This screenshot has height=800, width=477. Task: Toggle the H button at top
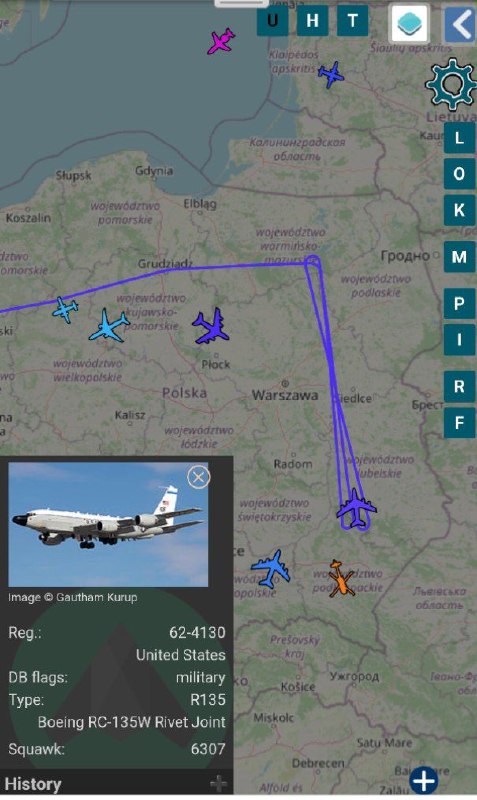pos(312,21)
